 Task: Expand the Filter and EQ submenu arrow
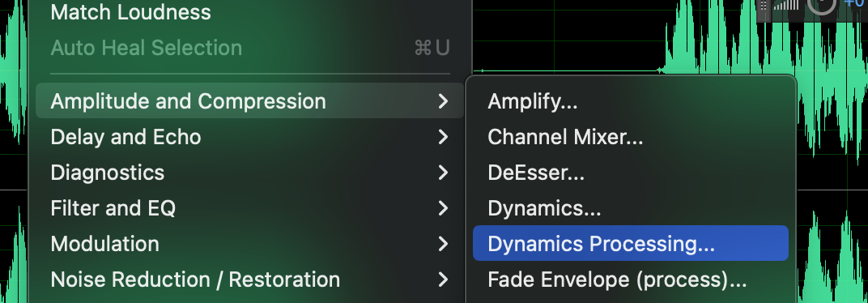[442, 207]
